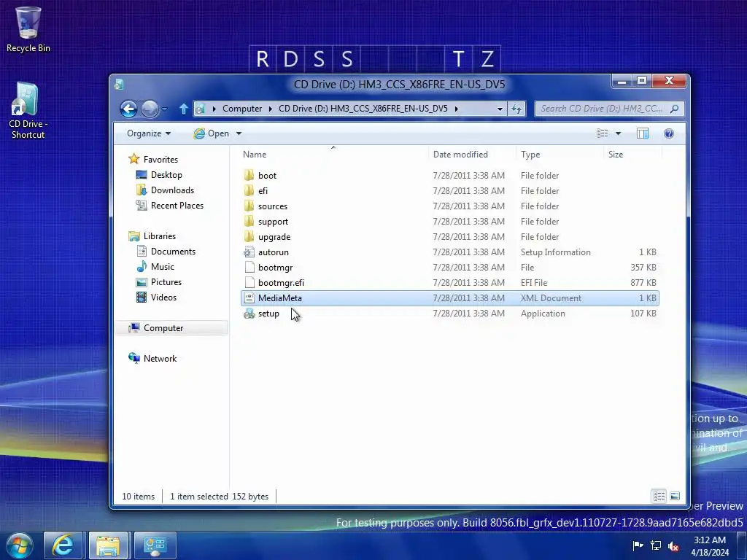Open the More view options dropdown
The width and height of the screenshot is (747, 560).
tap(618, 133)
